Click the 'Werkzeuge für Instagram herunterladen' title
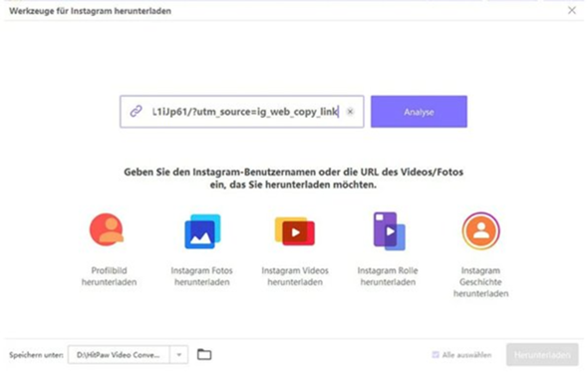This screenshot has height=377, width=588. (x=90, y=11)
